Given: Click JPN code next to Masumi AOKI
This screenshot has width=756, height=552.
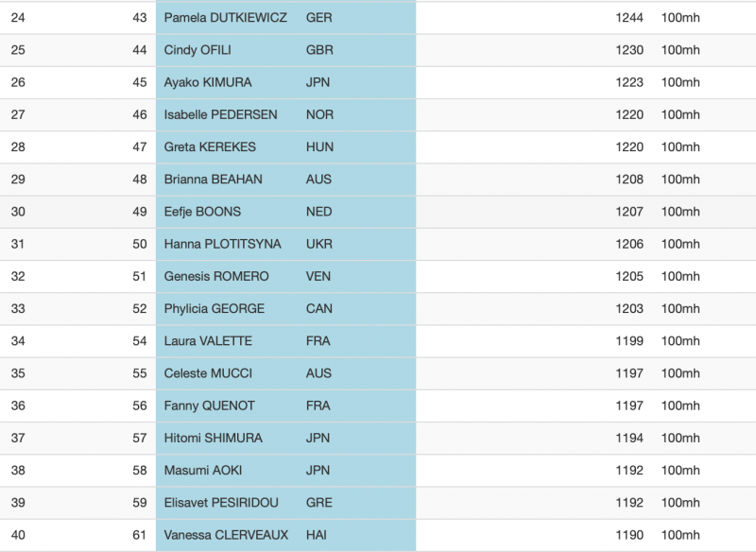Looking at the screenshot, I should [x=318, y=470].
